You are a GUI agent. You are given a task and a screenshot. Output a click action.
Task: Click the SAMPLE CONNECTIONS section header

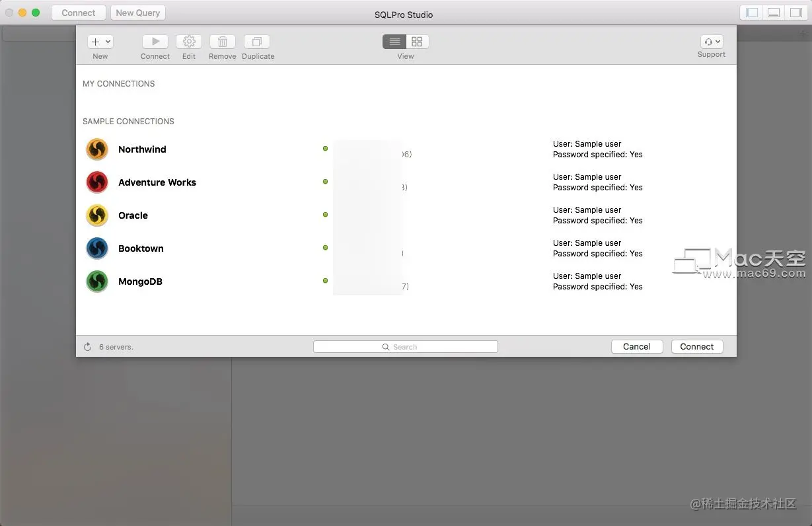(x=128, y=122)
